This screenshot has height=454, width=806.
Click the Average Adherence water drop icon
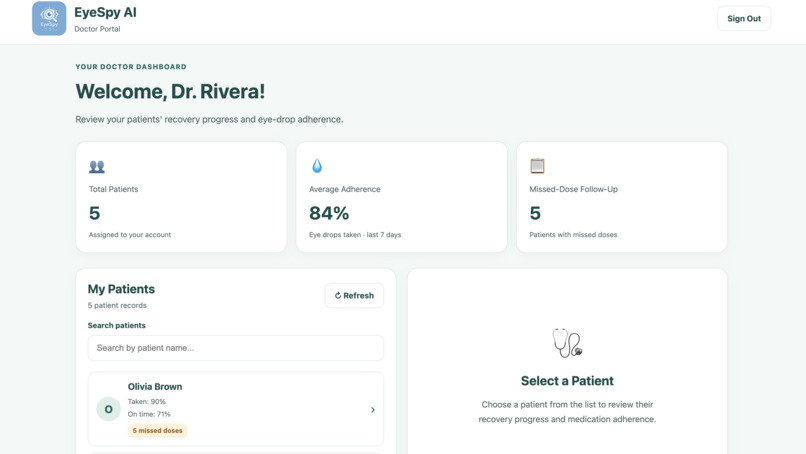317,166
